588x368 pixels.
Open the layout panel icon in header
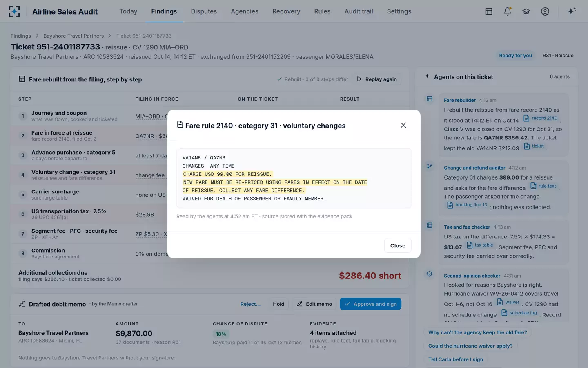[489, 11]
